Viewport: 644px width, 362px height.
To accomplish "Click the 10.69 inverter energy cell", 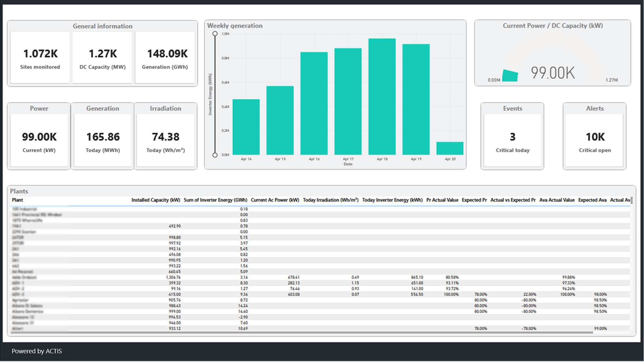I will pyautogui.click(x=243, y=329).
